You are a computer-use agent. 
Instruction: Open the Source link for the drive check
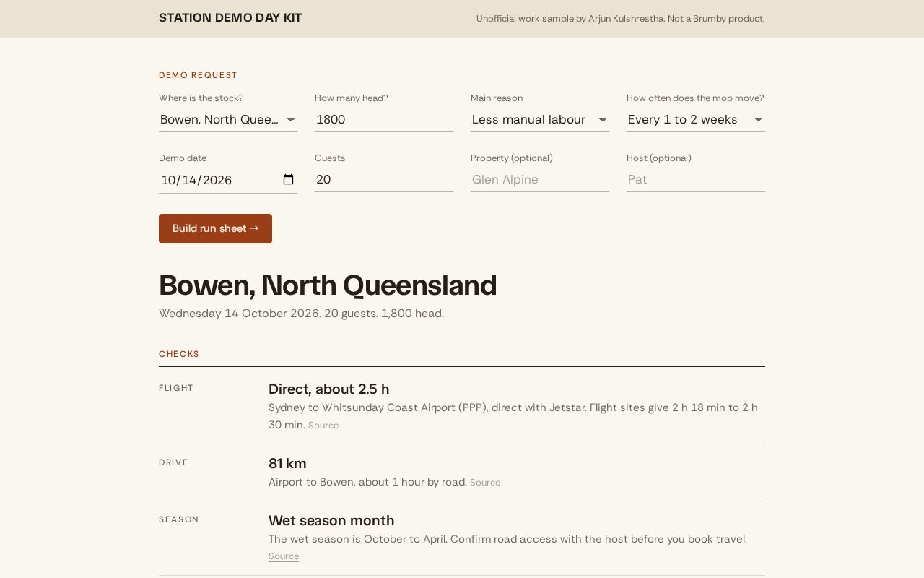485,483
